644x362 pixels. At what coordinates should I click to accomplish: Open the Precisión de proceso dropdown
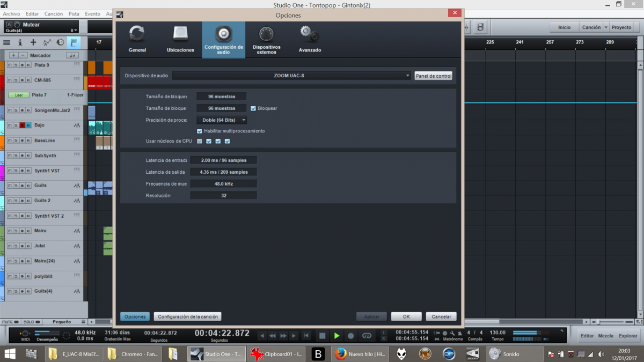click(x=222, y=120)
